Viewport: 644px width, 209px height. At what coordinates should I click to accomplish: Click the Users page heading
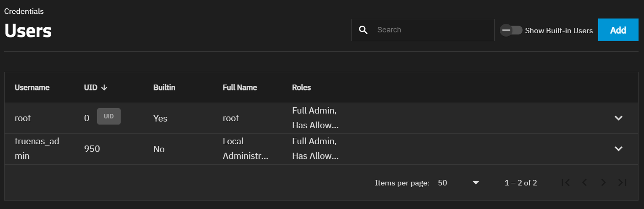point(28,31)
